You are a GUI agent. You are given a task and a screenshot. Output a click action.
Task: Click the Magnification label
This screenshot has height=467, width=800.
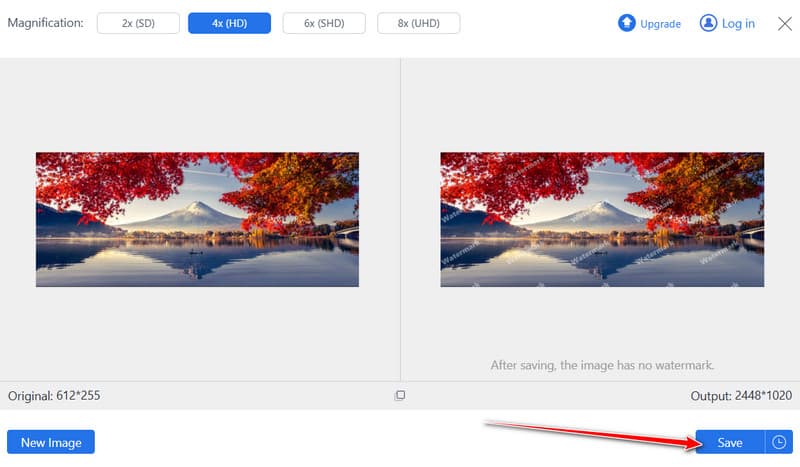point(46,24)
